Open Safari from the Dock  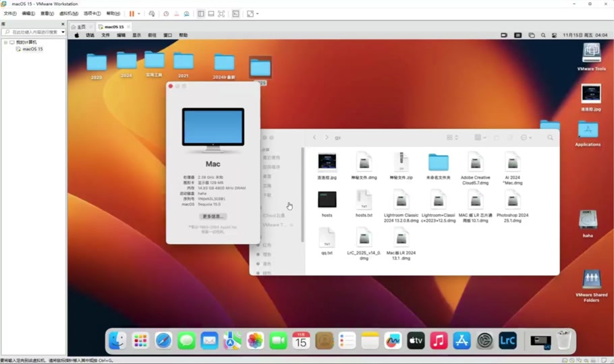pyautogui.click(x=163, y=341)
